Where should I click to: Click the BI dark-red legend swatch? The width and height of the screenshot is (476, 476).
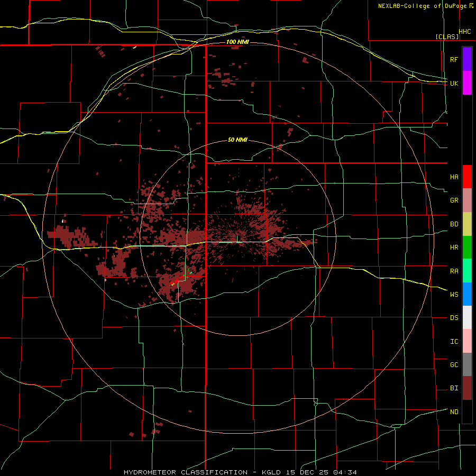click(x=467, y=388)
